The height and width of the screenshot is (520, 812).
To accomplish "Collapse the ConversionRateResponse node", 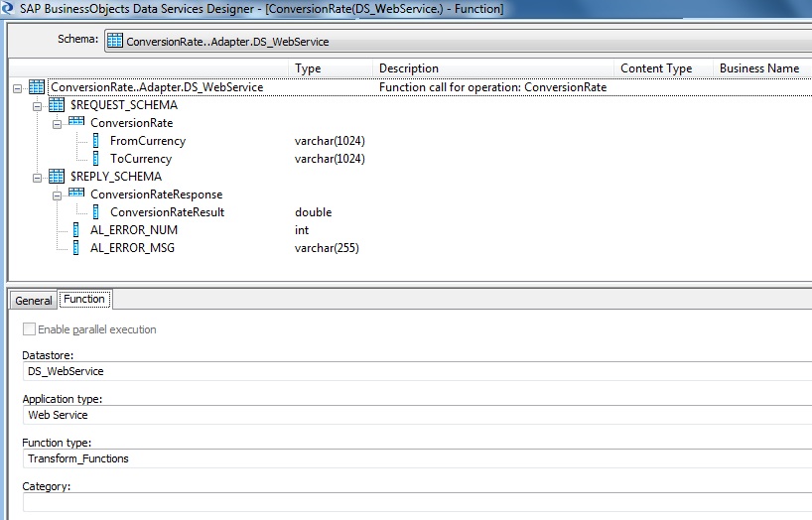I will (x=57, y=195).
